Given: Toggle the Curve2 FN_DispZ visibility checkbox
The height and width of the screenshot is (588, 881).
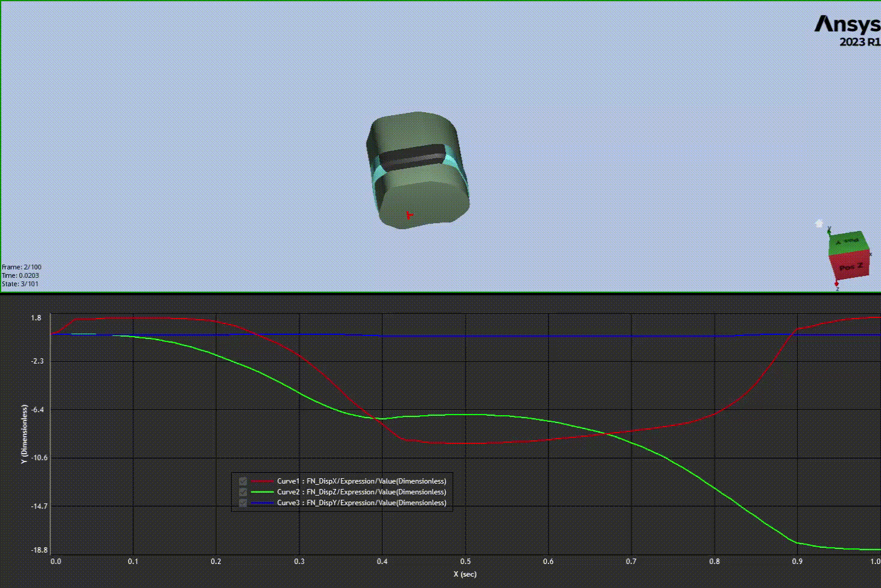Looking at the screenshot, I should tap(242, 491).
